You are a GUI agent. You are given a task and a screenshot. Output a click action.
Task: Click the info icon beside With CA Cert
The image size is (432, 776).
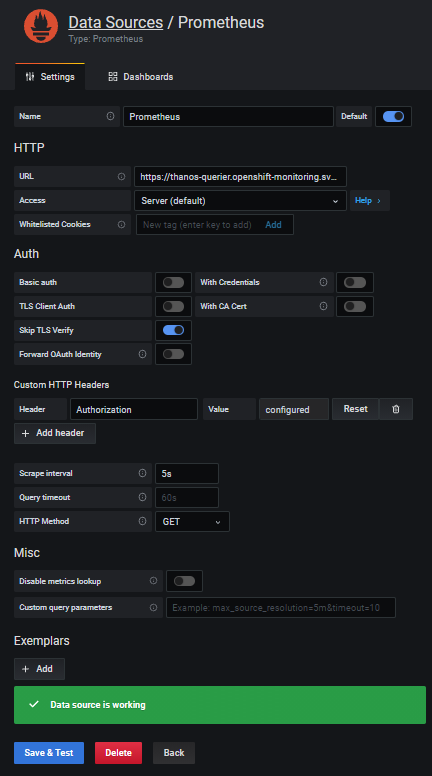pos(323,306)
